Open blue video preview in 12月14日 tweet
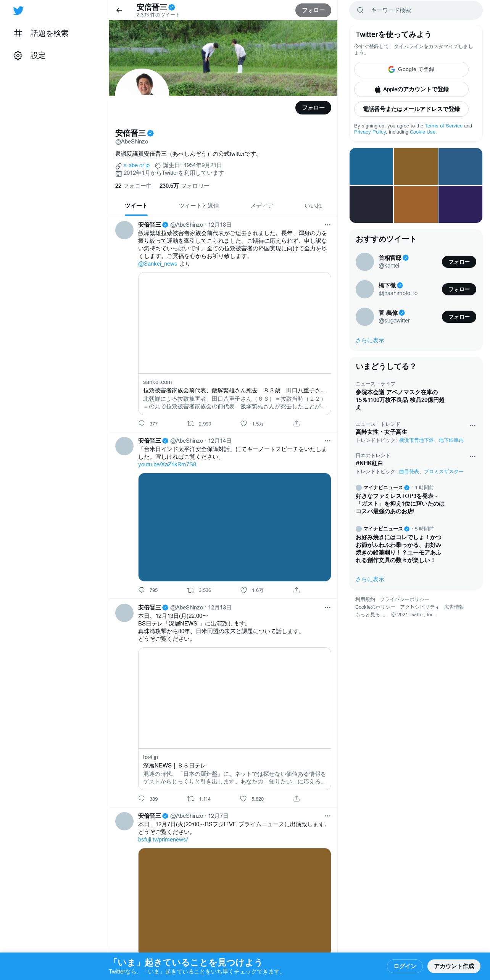 click(x=234, y=527)
